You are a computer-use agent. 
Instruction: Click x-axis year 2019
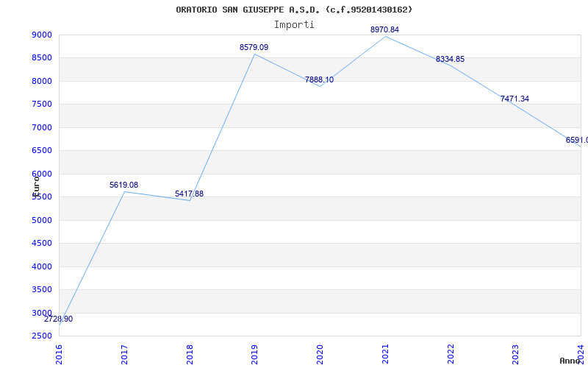click(x=254, y=355)
